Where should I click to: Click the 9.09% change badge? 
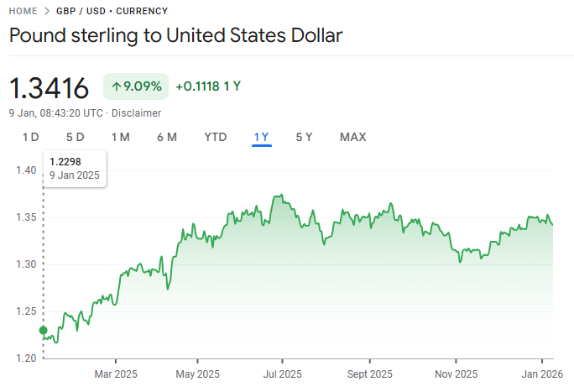tap(136, 86)
